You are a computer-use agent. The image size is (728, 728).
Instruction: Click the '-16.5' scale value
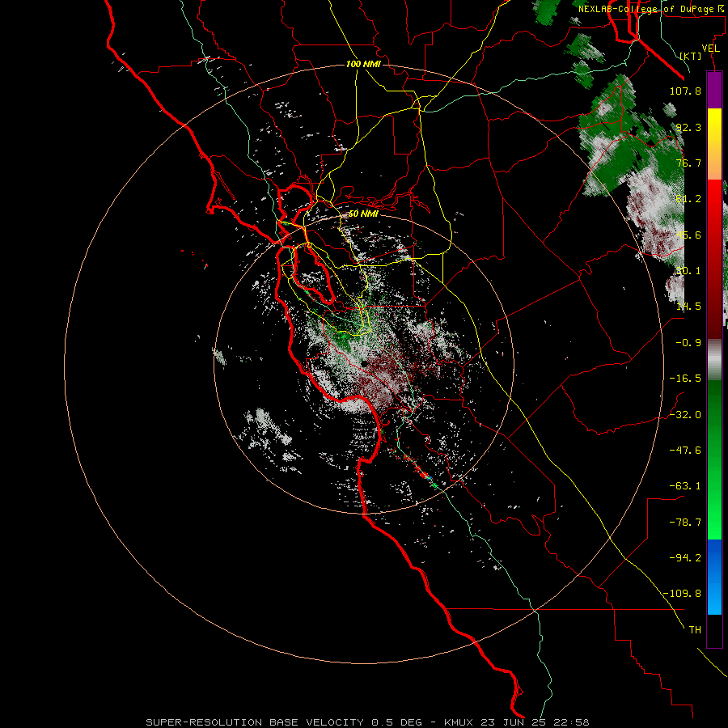pyautogui.click(x=685, y=379)
